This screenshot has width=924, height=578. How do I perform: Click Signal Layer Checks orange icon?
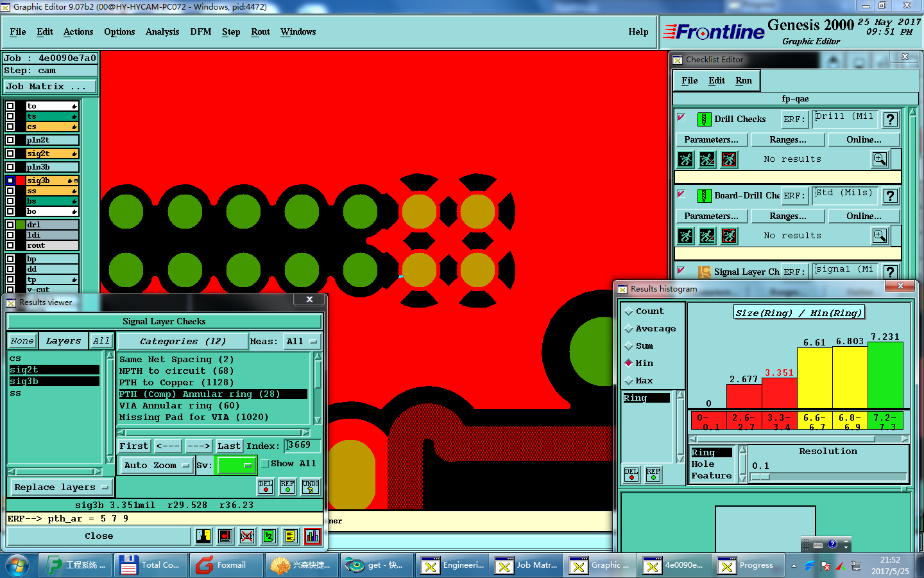click(x=704, y=272)
